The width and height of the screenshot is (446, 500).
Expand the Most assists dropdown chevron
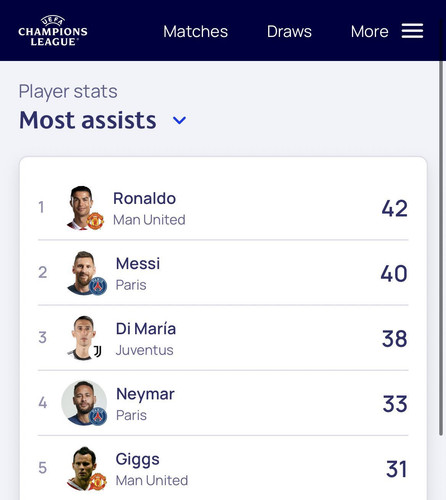click(179, 120)
